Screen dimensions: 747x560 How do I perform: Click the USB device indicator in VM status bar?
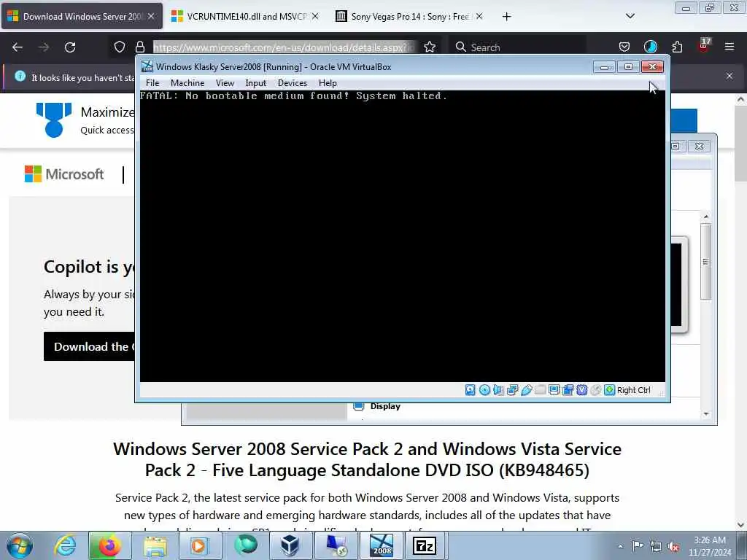pos(527,390)
